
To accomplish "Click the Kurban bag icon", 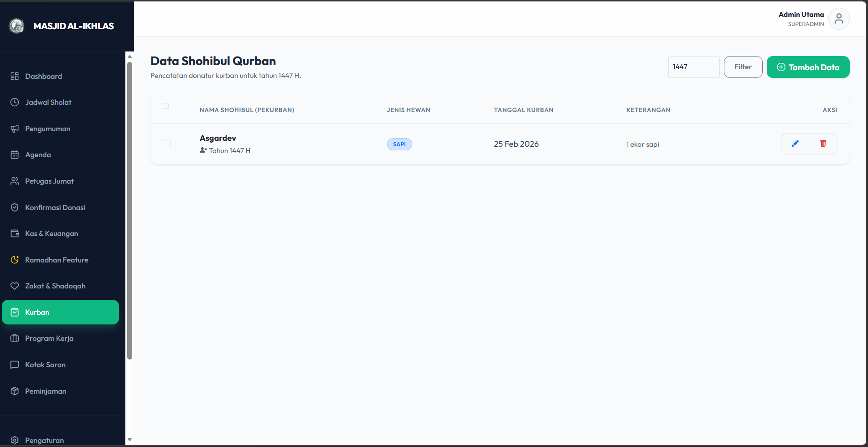I will point(15,312).
